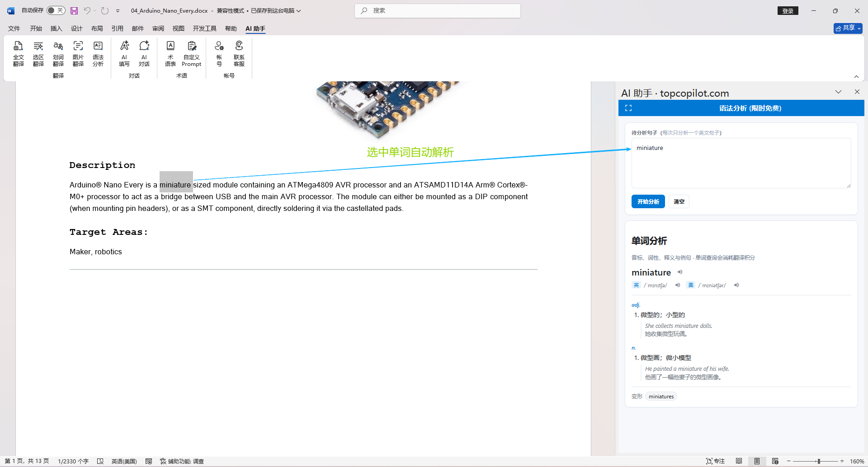
Task: Play the British 英 pronunciation audio
Action: tap(678, 285)
